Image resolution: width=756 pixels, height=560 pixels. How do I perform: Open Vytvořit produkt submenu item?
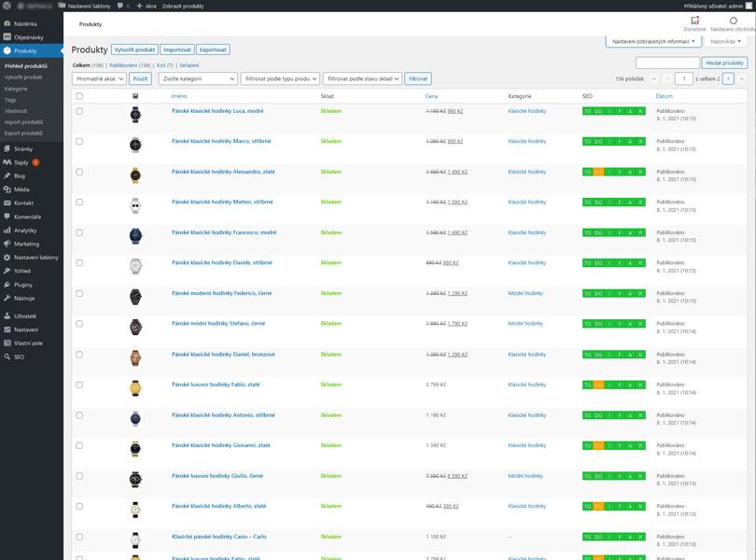(23, 77)
